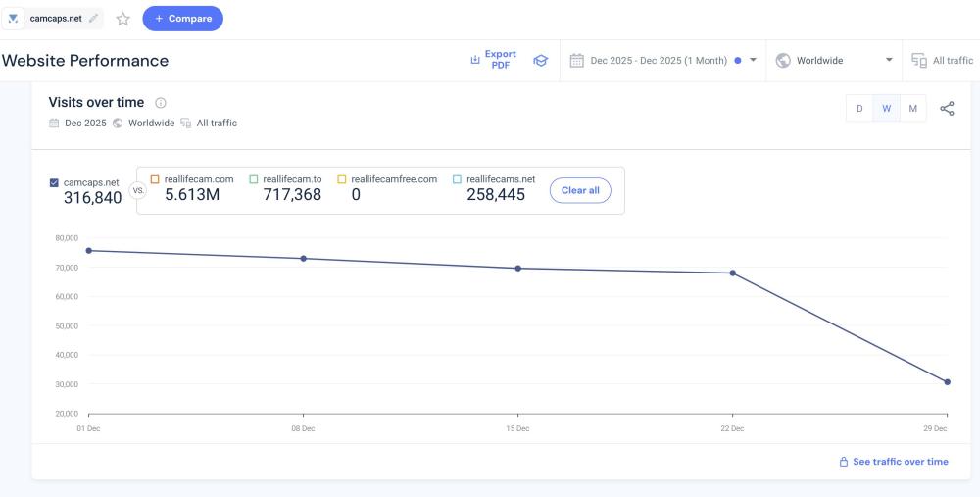Select the monthly (M) granularity tab

click(912, 109)
